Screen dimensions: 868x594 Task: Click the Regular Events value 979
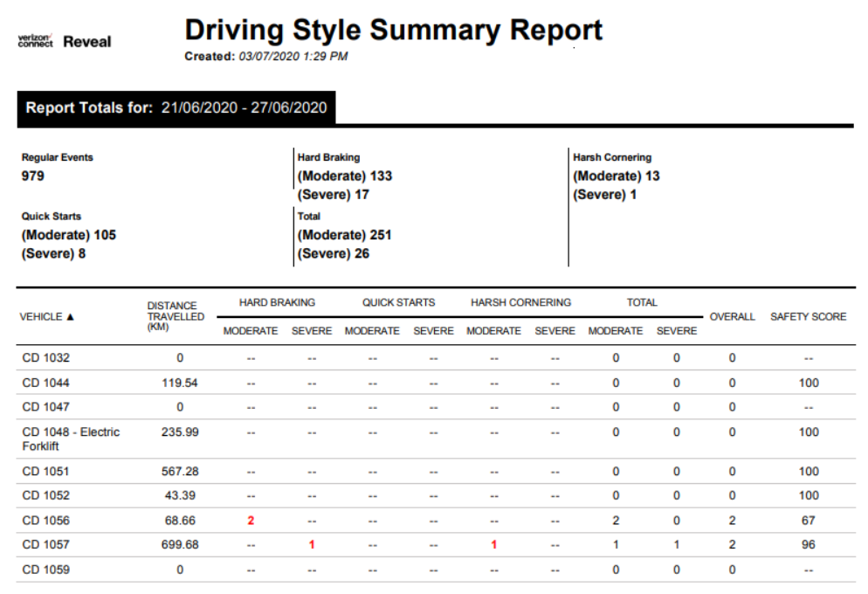32,176
